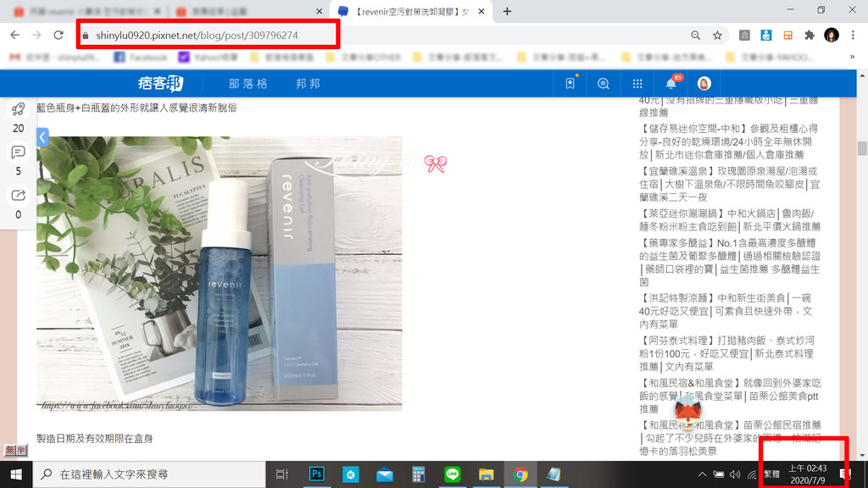Toggle the 繁 input method indicator
Screen dimensions: 868x488
(771, 474)
